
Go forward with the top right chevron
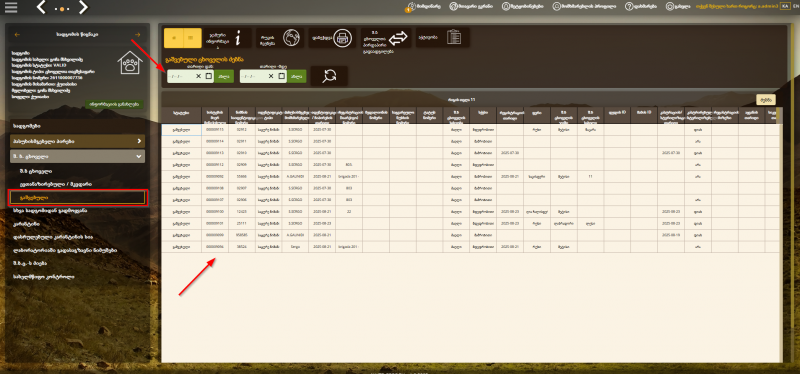83,8
